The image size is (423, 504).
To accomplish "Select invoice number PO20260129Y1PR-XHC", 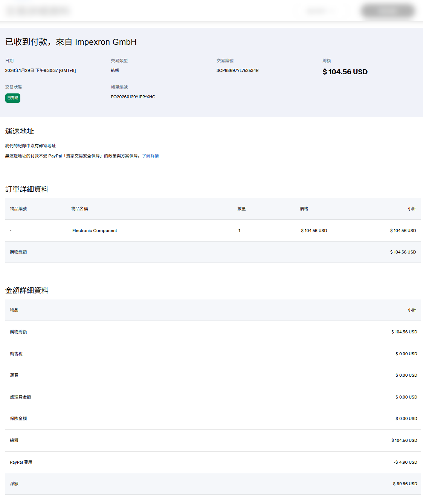I will (x=133, y=97).
